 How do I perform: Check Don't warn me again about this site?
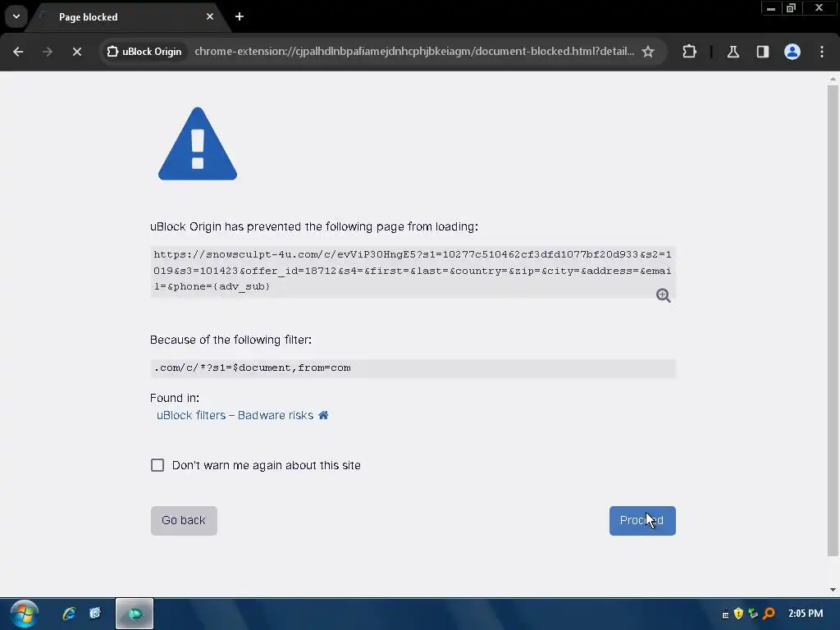click(157, 465)
